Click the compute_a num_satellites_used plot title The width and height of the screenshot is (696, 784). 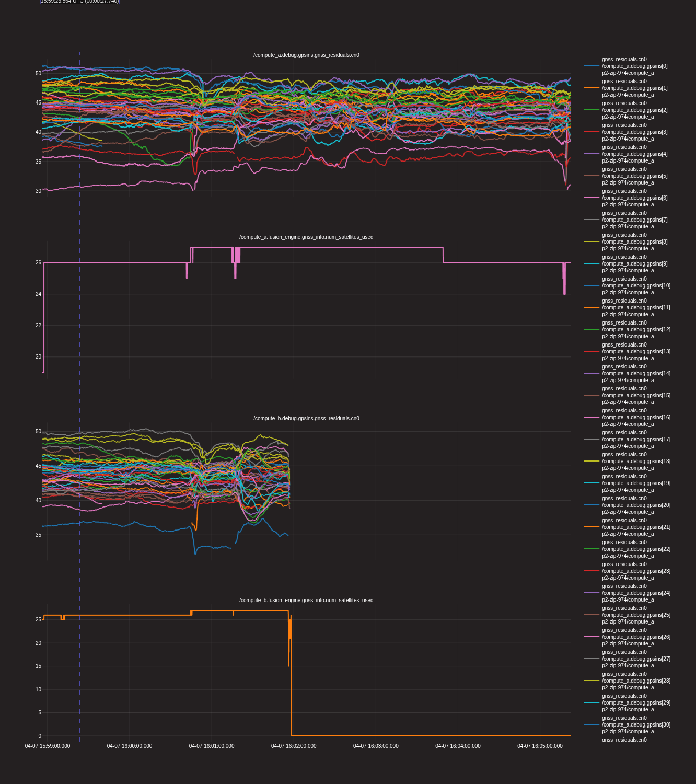pos(306,237)
